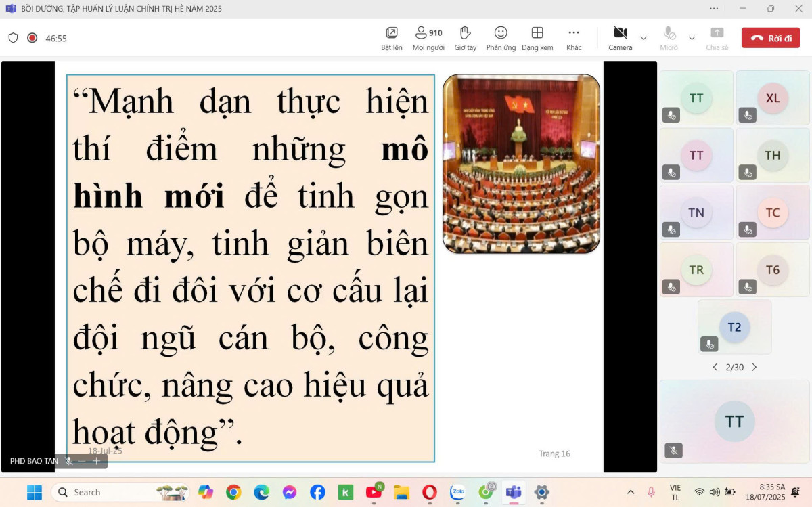Open the Phản ứng reactions icon
The image size is (812, 507).
pos(501,33)
